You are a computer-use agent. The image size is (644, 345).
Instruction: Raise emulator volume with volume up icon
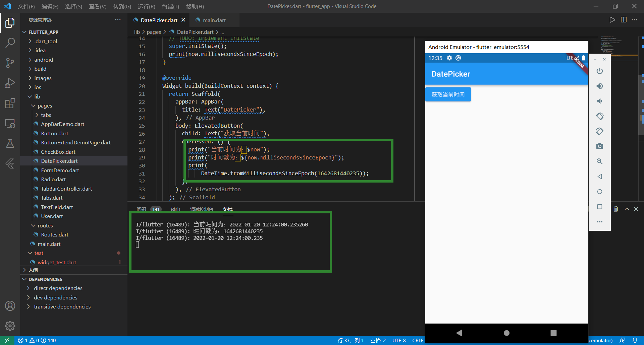pyautogui.click(x=600, y=86)
